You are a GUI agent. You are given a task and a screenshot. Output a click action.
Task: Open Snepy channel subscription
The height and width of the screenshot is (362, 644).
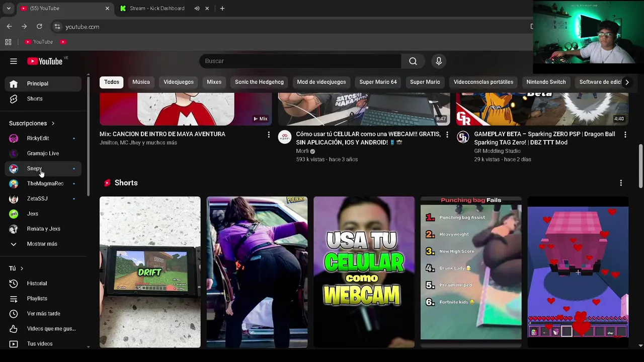pos(43,168)
